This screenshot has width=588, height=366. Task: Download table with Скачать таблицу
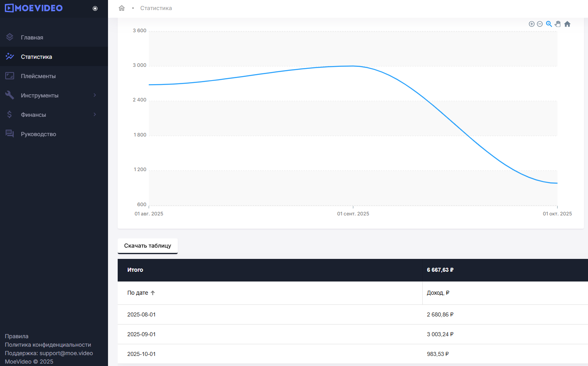[148, 246]
